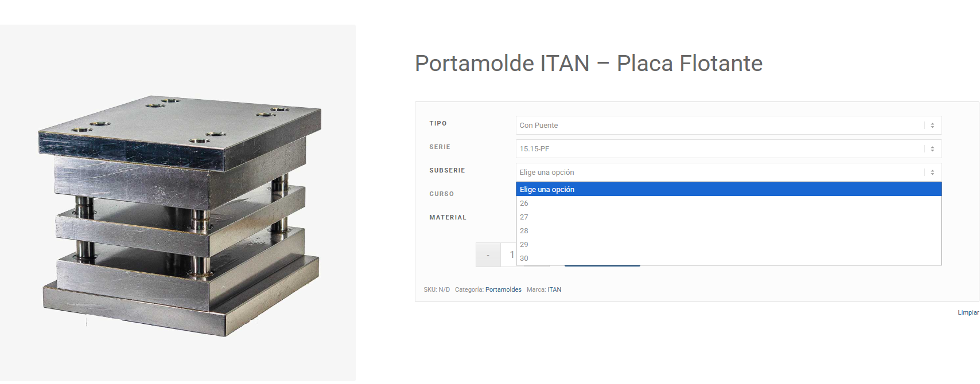
Task: Open the Tipo dropdown showing Con Puente
Action: 728,126
